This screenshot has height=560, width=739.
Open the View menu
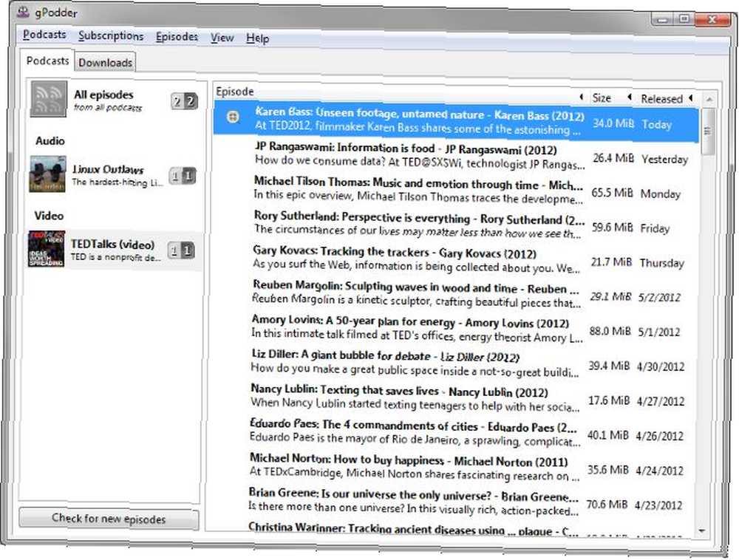[222, 38]
